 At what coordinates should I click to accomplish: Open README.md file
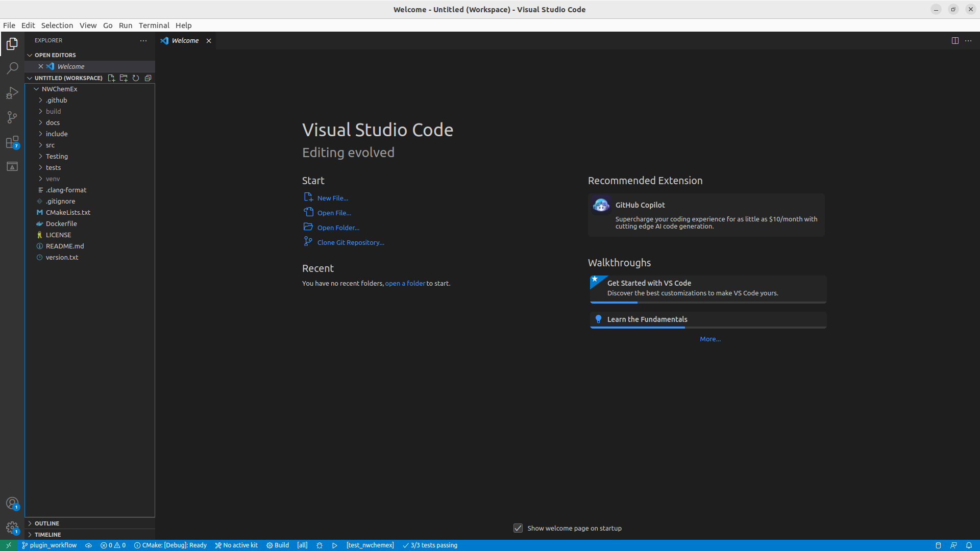(90, 246)
